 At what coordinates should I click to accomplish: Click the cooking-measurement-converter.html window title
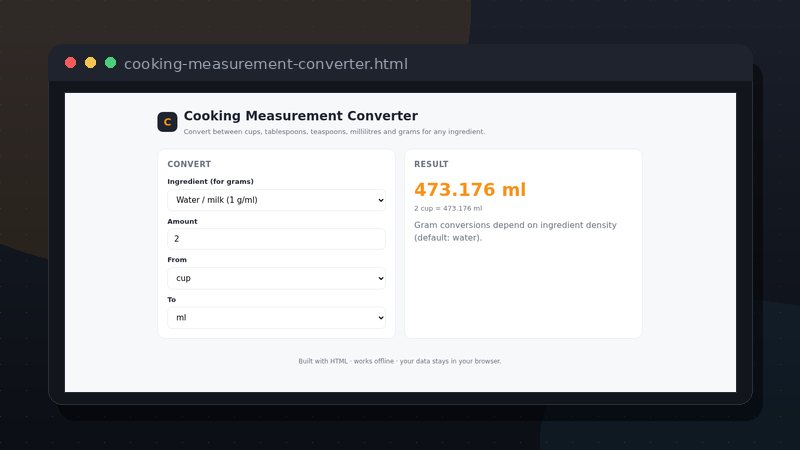point(266,64)
